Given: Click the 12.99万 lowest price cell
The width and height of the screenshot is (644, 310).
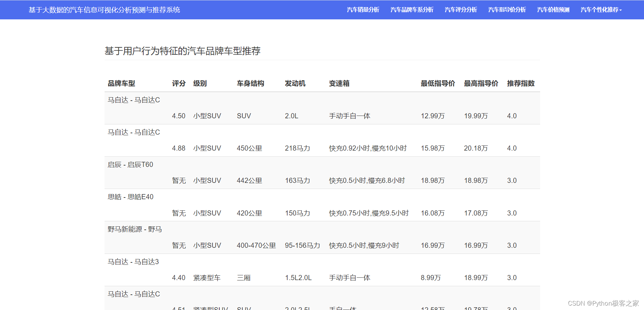Looking at the screenshot, I should pos(433,116).
